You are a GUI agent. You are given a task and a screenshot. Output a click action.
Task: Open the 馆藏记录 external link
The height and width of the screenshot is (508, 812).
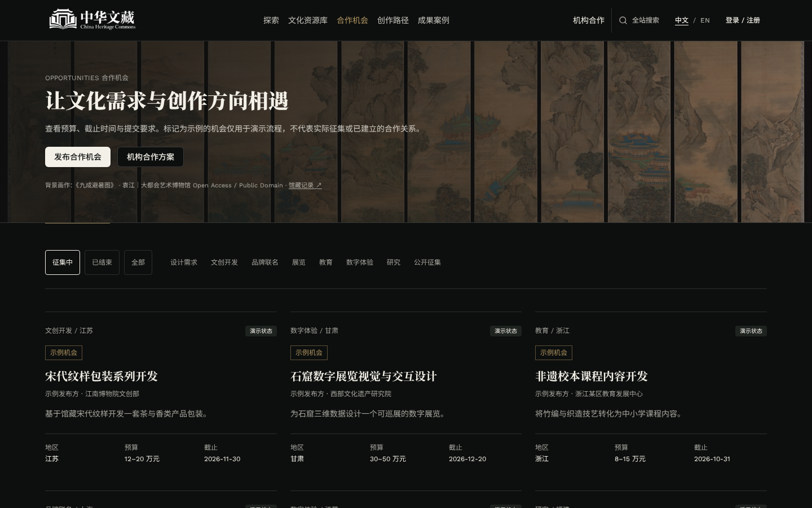305,185
